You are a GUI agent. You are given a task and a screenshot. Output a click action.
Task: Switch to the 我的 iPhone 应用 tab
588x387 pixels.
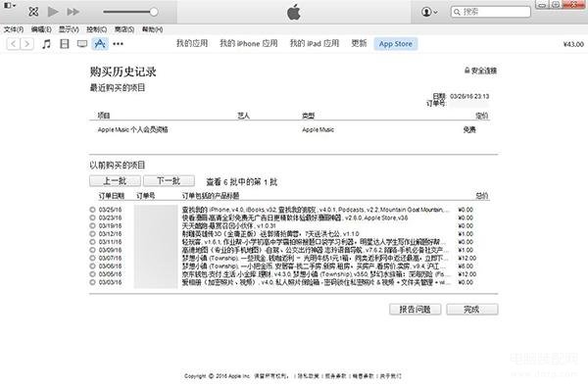click(x=249, y=43)
